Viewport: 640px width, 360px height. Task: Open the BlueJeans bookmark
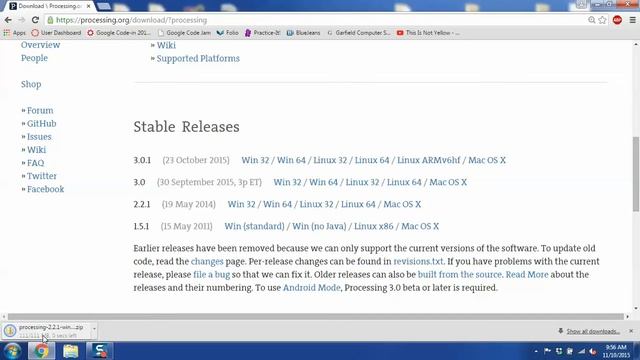304,33
